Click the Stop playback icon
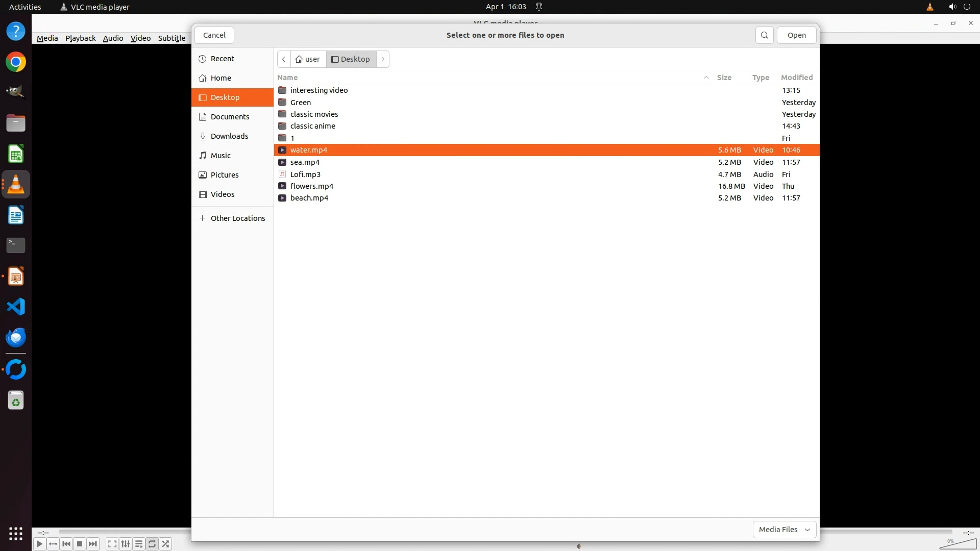Screen dimensions: 980x551 pyautogui.click(x=80, y=544)
